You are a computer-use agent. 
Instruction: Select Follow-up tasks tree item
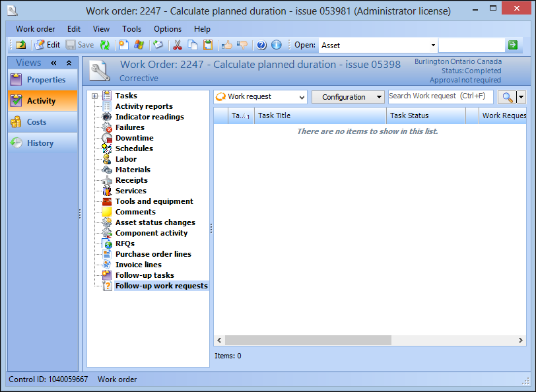click(145, 276)
